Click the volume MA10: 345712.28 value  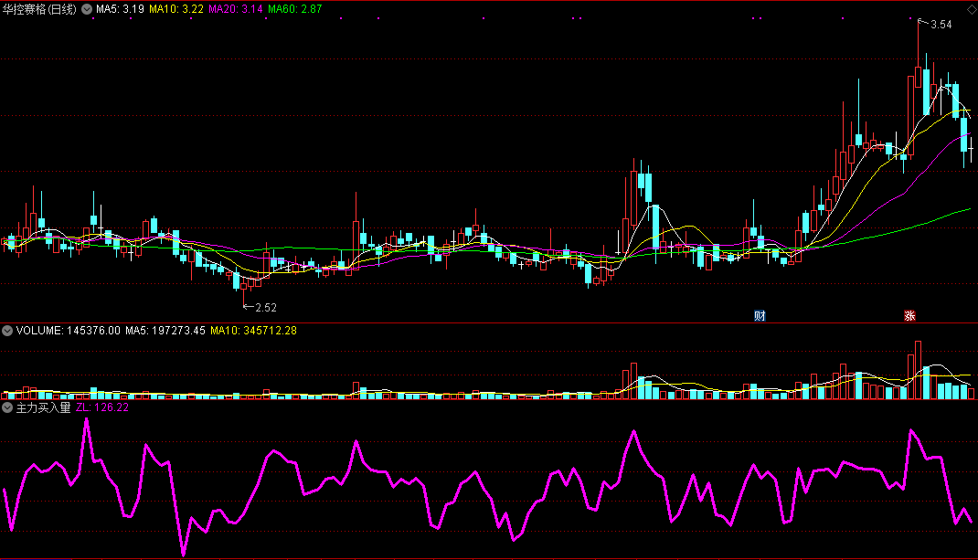tap(254, 331)
